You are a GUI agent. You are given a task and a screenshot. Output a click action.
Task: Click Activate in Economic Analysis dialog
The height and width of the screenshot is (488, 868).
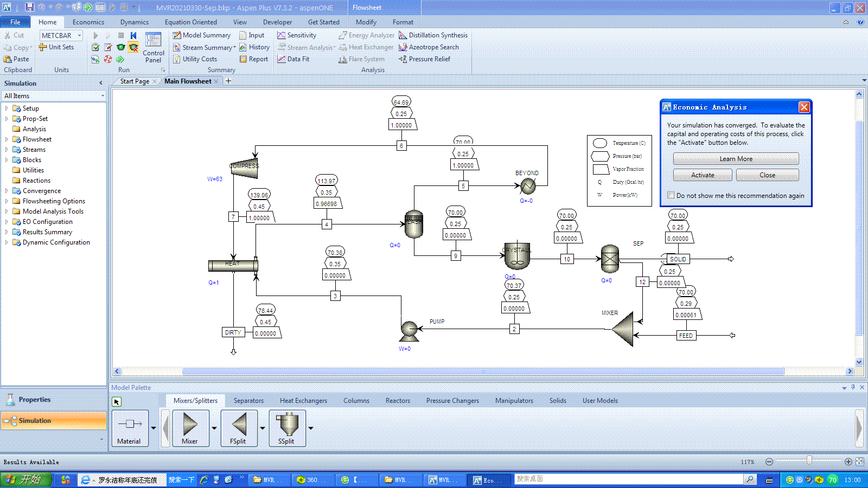703,175
